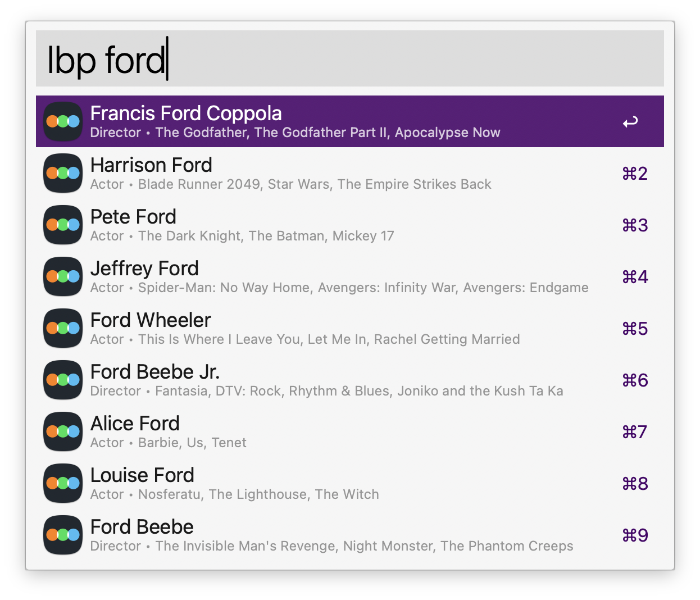This screenshot has height=600, width=700.
Task: Click the Letterboxd icon next to Pete Ford
Action: pyautogui.click(x=63, y=225)
